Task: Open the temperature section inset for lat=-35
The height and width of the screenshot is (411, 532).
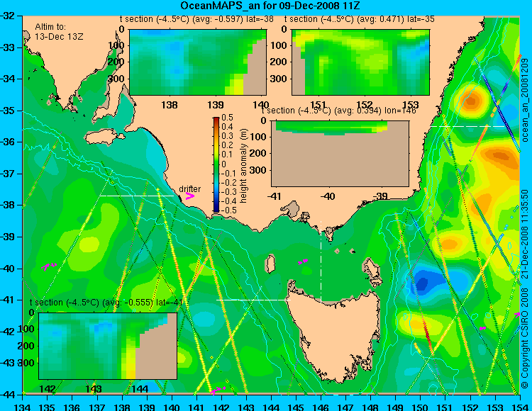Action: coord(360,62)
